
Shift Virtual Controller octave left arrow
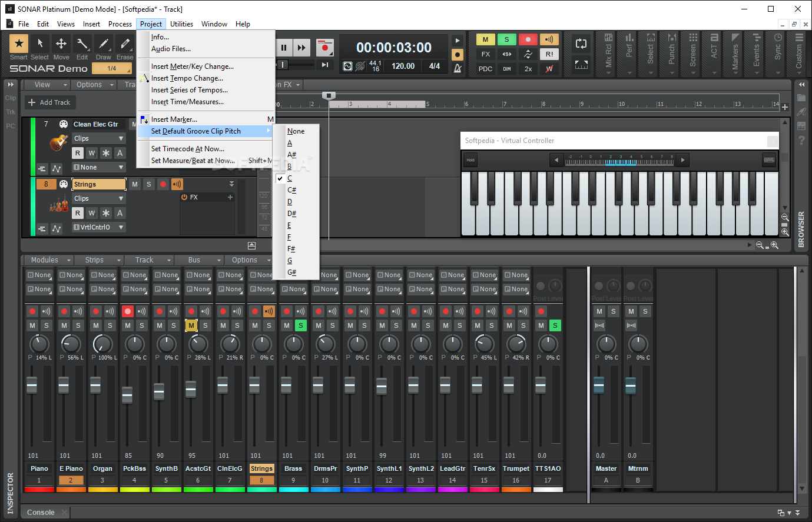(x=556, y=159)
